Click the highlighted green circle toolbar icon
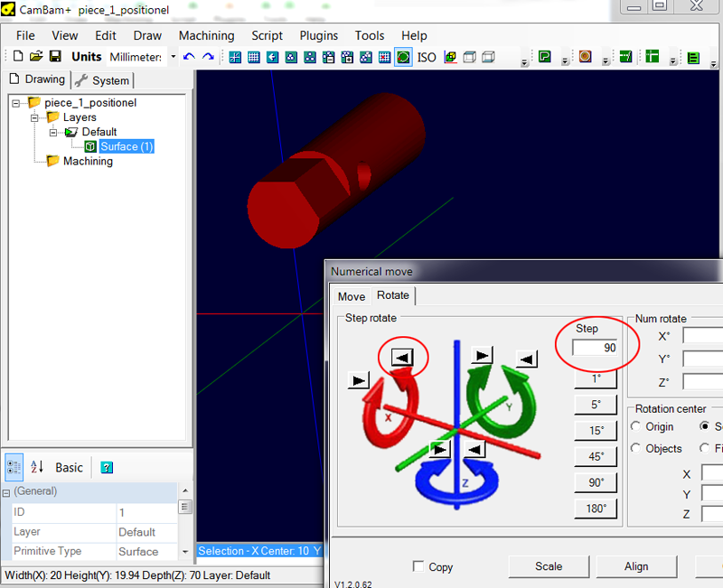This screenshot has width=723, height=588. 403,57
